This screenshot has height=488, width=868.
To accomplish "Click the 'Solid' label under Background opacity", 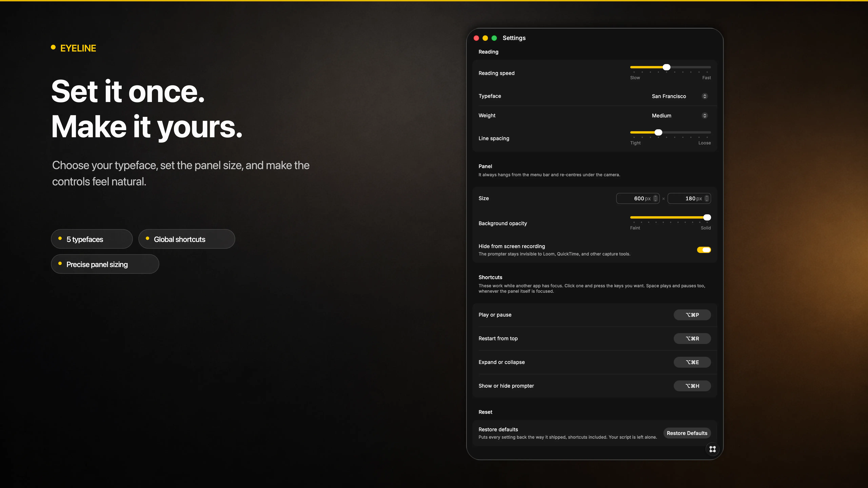I will pos(706,228).
